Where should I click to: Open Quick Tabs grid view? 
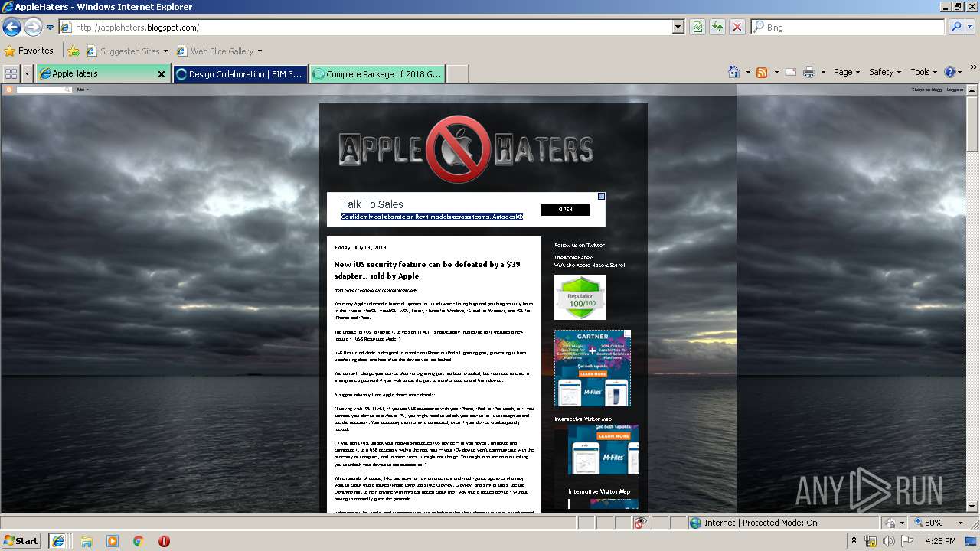11,73
